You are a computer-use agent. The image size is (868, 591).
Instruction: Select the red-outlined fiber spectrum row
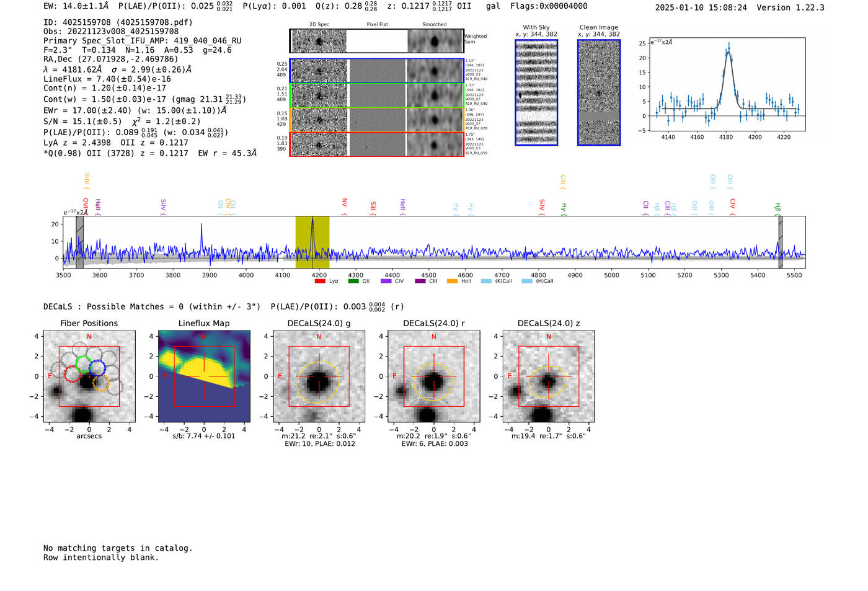[377, 144]
